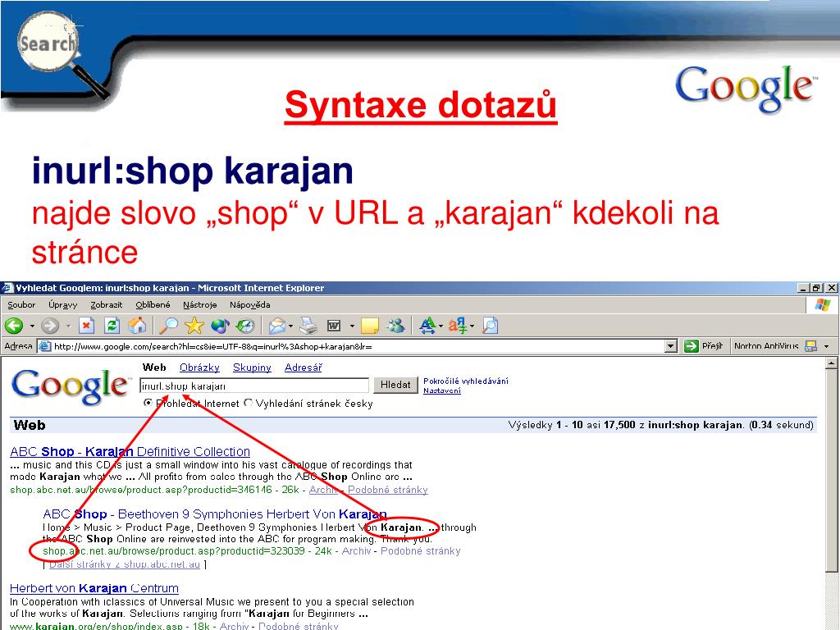Viewport: 840px width, 630px height.
Task: Click the scrollbar up arrow
Action: (831, 363)
